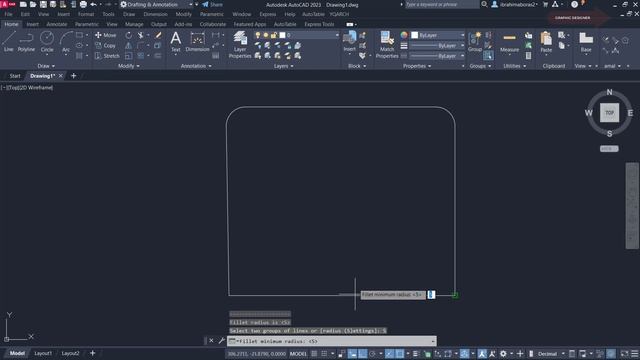Click the Mirror tool icon
The image size is (640, 360).
tap(129, 45)
